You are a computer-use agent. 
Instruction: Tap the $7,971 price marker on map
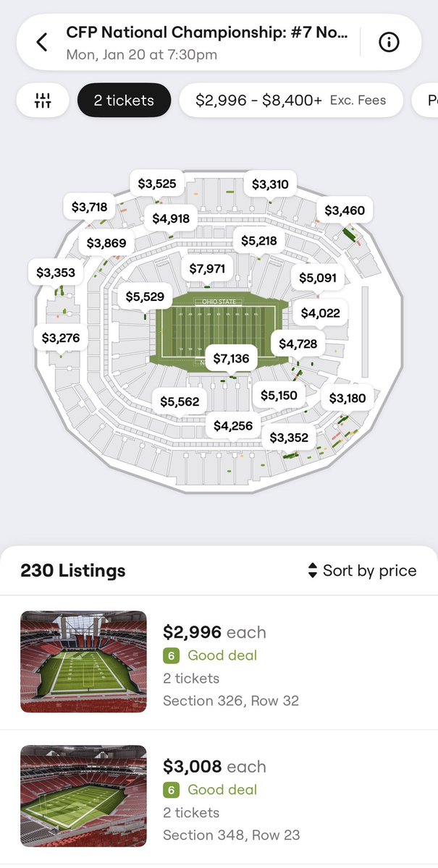pos(207,269)
